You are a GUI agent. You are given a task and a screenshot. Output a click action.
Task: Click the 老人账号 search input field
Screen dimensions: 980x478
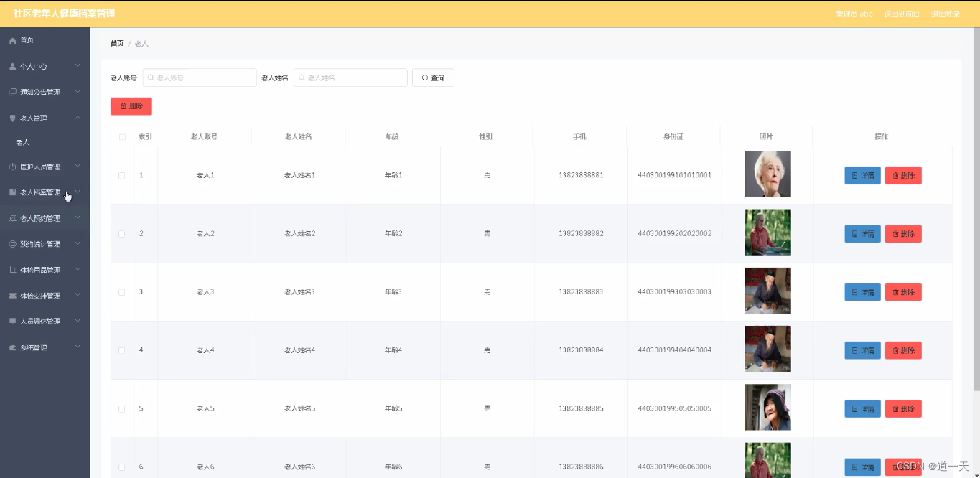[x=200, y=78]
